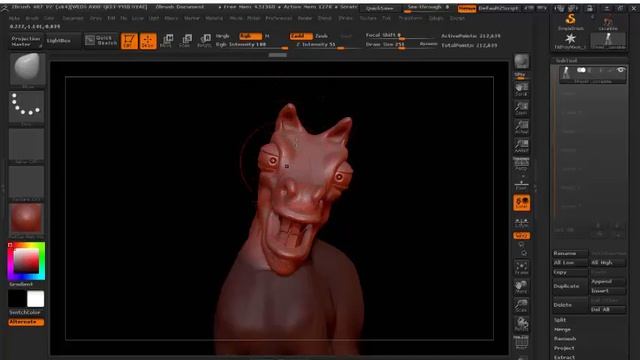Adjust the See-through slider
640x360 pixels.
tap(428, 8)
